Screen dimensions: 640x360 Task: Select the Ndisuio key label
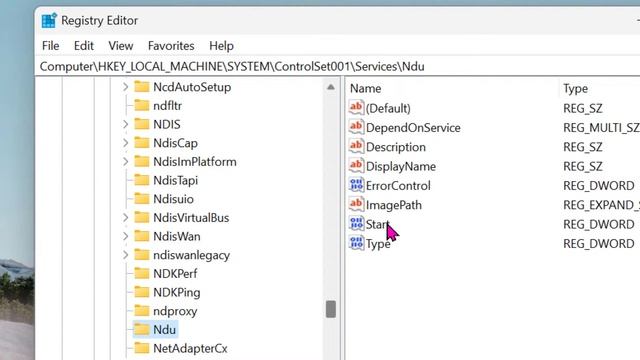tap(173, 199)
